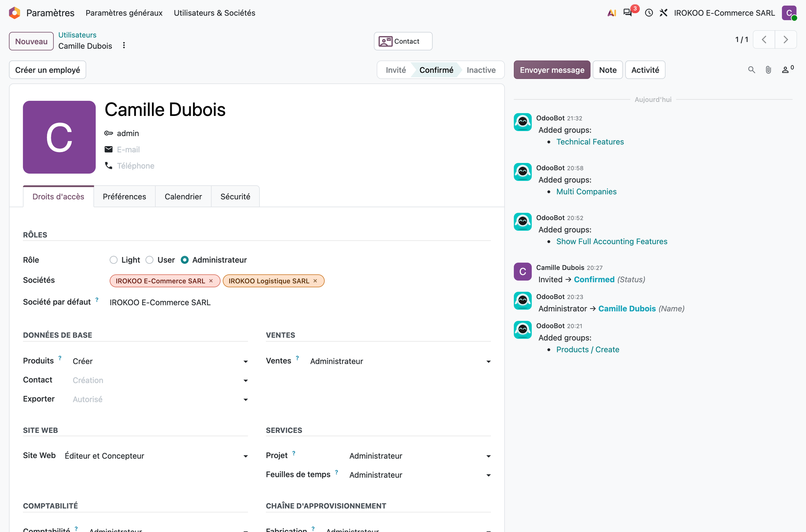
Task: Open the record actions kebab menu
Action: click(124, 45)
